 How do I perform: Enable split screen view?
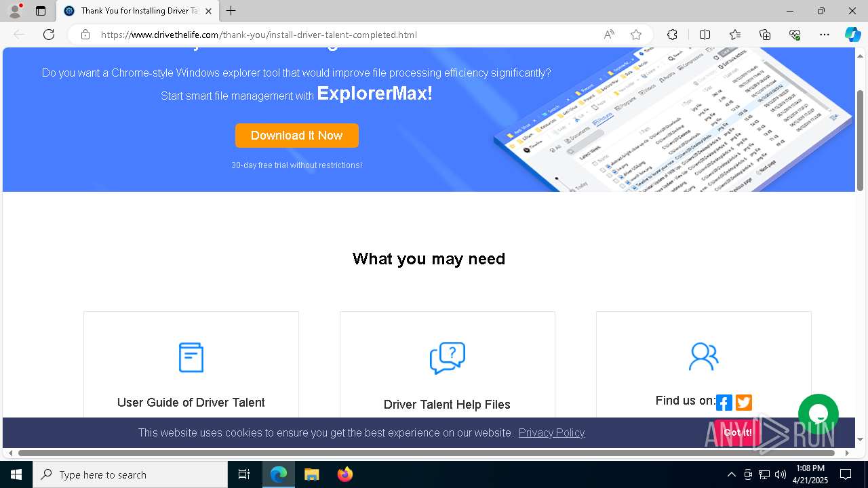point(705,35)
